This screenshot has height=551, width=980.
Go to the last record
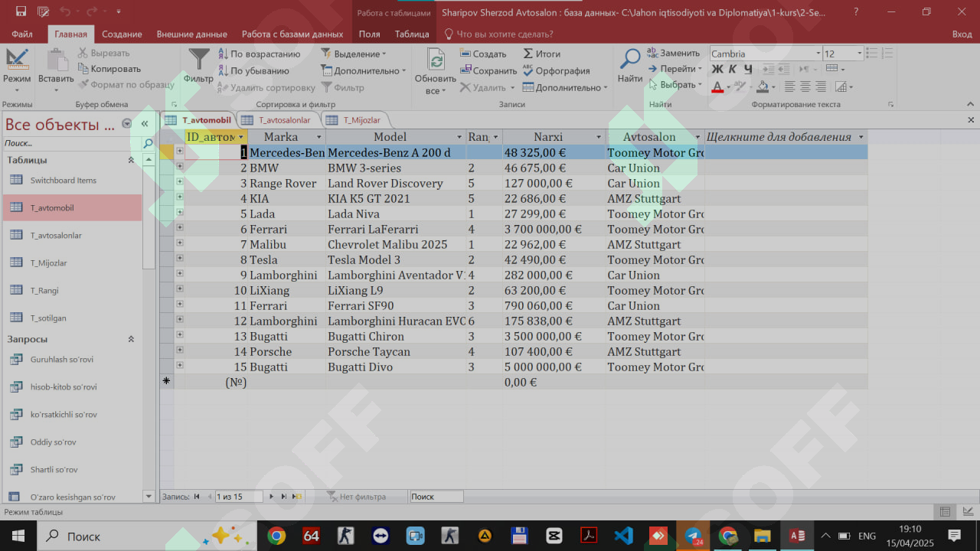pos(283,497)
